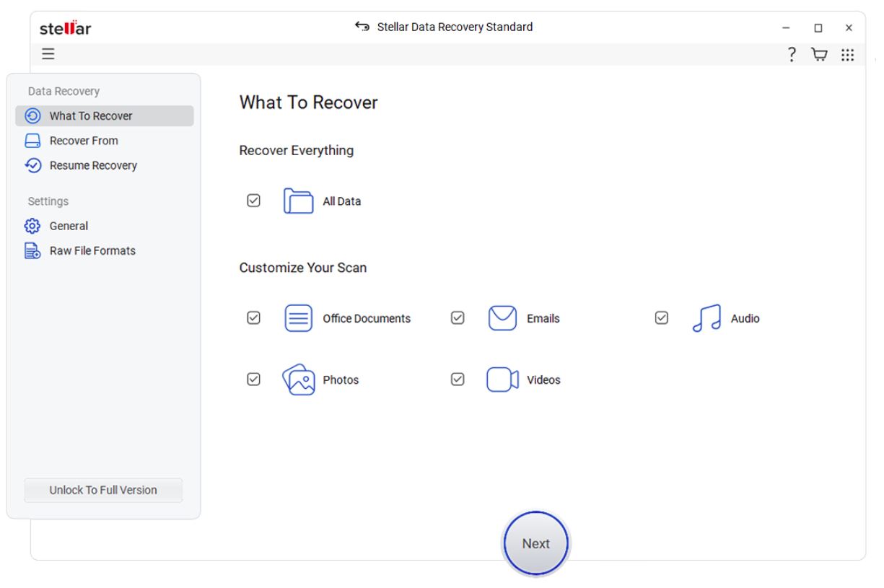Click the help question mark icon
The width and height of the screenshot is (884, 588).
(792, 54)
